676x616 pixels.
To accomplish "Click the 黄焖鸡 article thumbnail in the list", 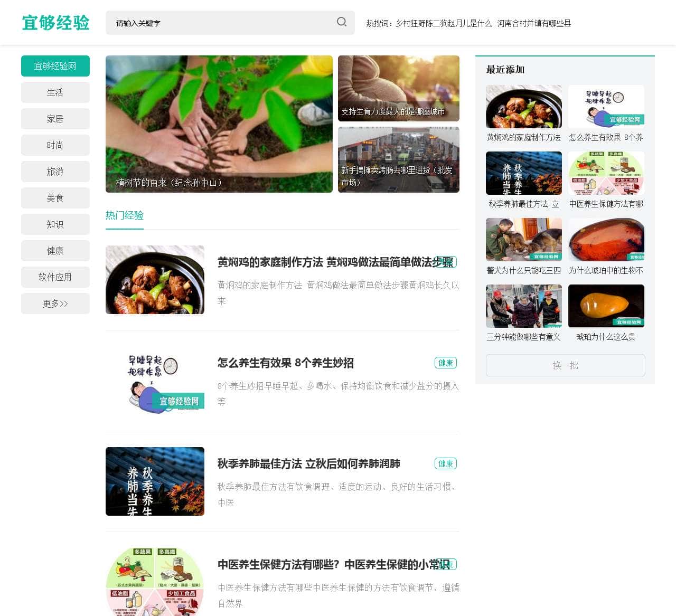I will 155,280.
